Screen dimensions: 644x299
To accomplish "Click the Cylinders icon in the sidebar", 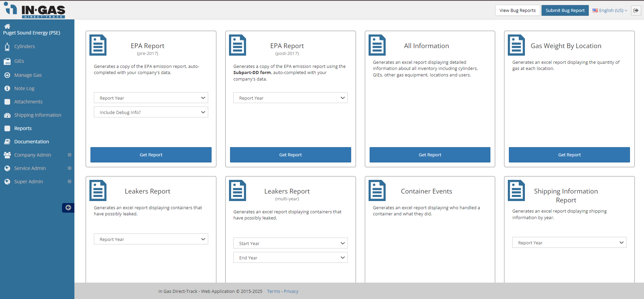I will click(7, 47).
